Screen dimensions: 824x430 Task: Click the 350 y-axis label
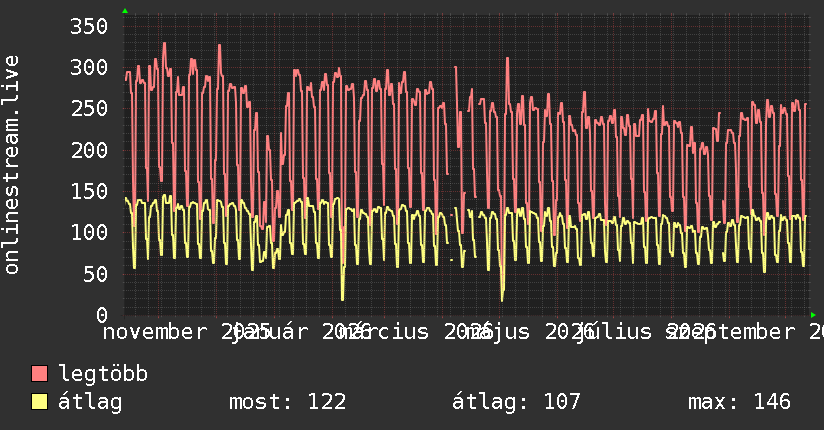[89, 26]
